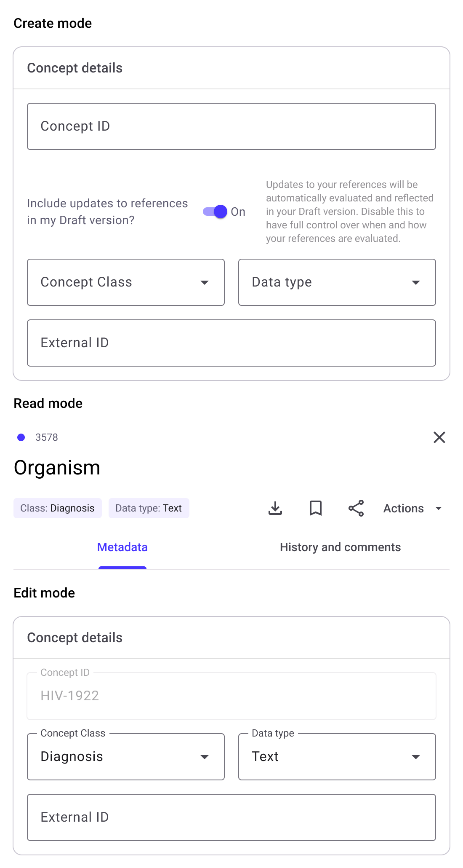Image resolution: width=463 pixels, height=868 pixels.
Task: Click the Data type: Text chip
Action: tap(149, 508)
